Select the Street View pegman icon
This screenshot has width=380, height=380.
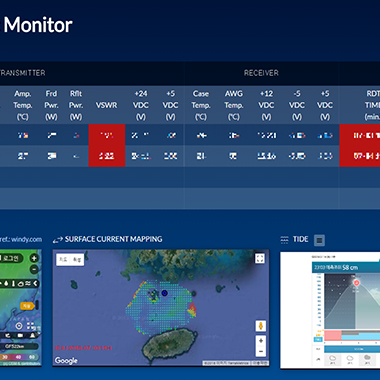tap(261, 326)
